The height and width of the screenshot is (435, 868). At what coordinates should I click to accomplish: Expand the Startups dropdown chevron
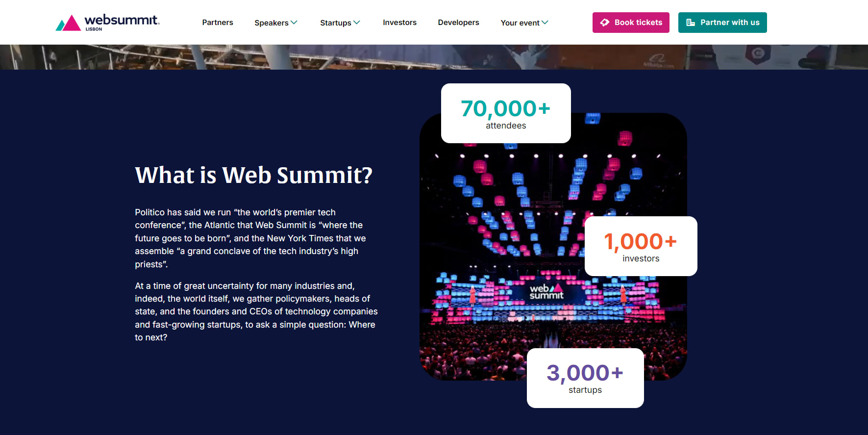357,23
